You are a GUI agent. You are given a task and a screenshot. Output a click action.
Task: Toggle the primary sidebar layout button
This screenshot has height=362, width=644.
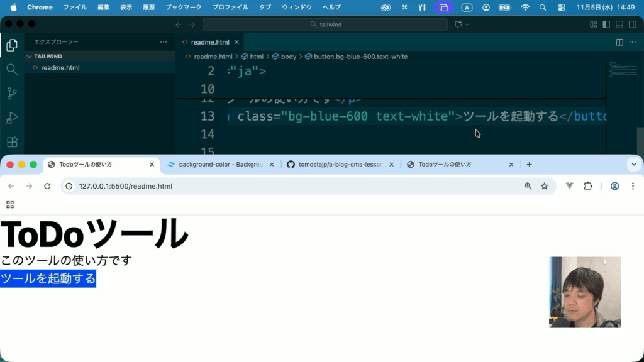(x=606, y=25)
